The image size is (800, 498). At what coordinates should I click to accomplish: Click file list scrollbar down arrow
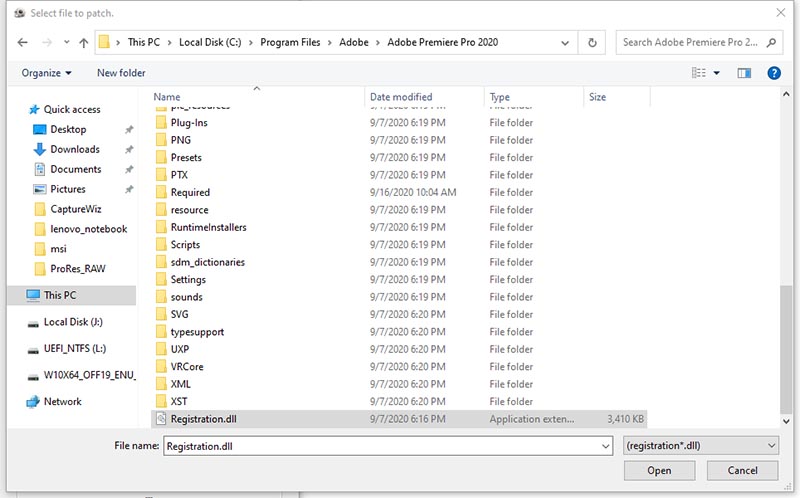coord(786,421)
